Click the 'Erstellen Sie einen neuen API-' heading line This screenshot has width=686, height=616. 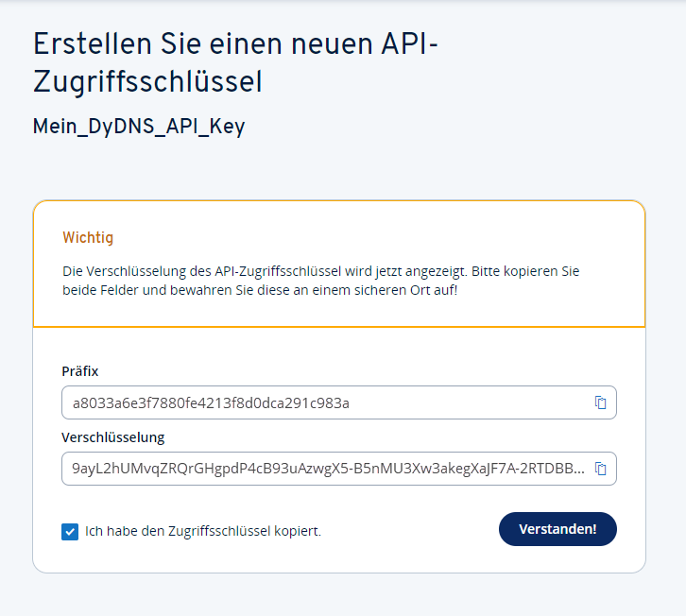(x=235, y=44)
